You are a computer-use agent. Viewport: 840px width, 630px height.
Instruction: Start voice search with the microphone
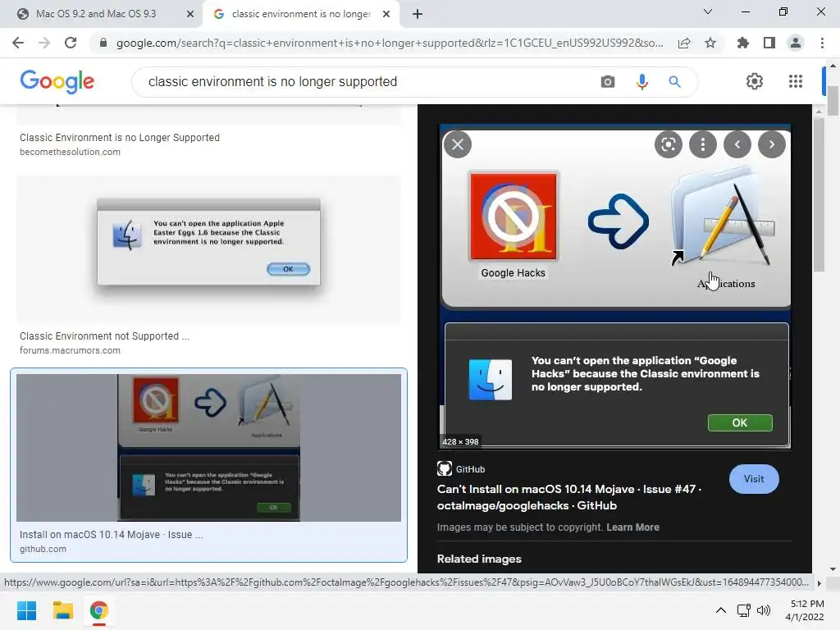tap(641, 82)
